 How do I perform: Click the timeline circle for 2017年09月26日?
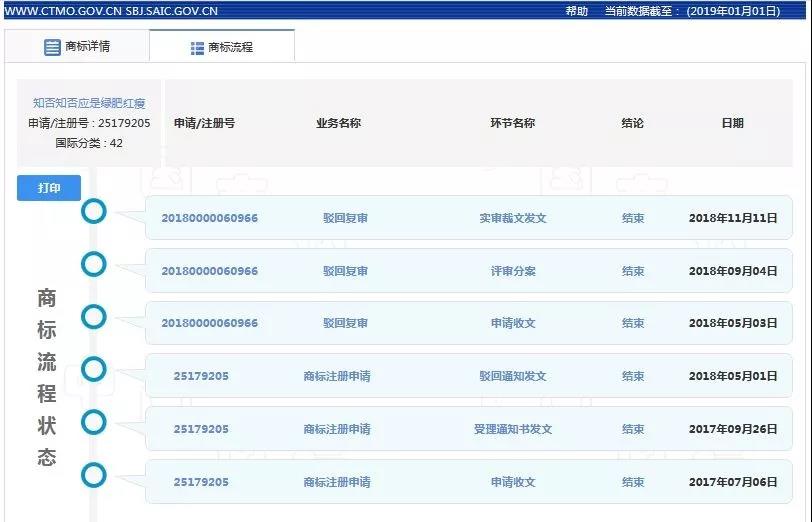tap(94, 422)
